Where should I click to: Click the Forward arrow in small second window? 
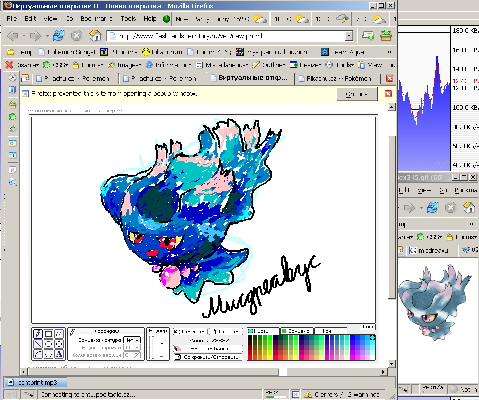(x=409, y=208)
